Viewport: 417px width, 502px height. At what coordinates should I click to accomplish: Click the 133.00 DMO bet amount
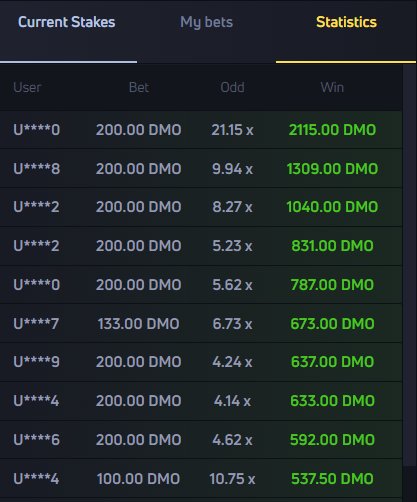[x=138, y=324]
